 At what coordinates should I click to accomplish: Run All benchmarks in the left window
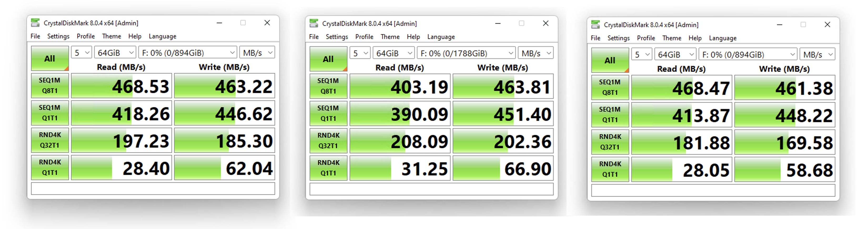pyautogui.click(x=50, y=59)
